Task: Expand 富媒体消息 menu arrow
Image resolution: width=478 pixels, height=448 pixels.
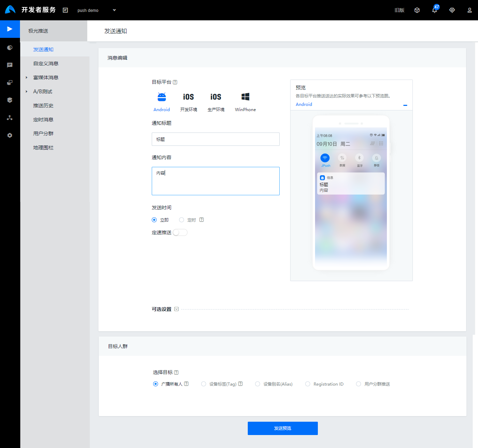Action: pos(26,77)
